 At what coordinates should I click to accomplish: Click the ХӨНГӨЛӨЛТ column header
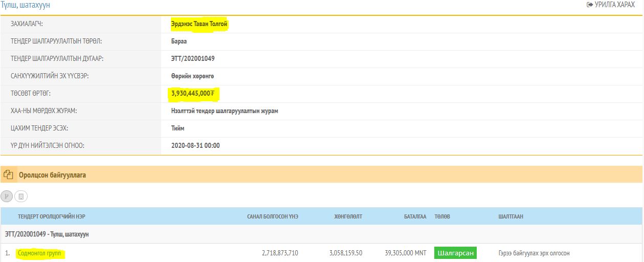[x=348, y=216]
